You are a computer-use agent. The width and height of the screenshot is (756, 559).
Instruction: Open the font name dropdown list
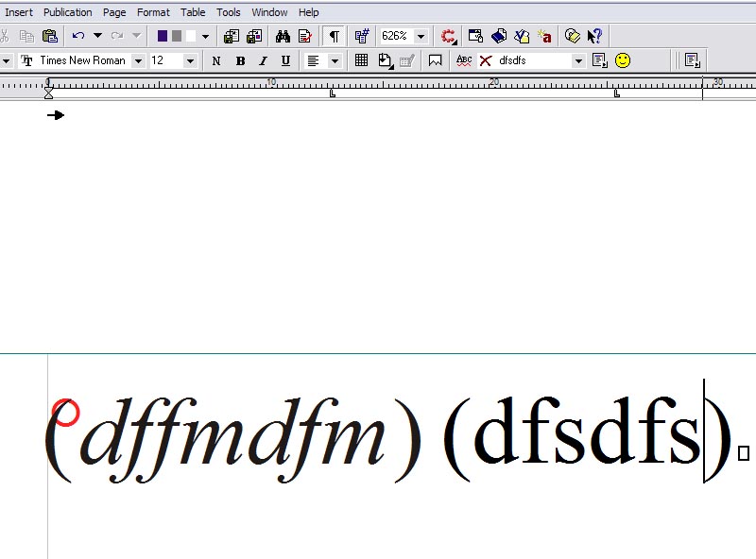click(138, 60)
